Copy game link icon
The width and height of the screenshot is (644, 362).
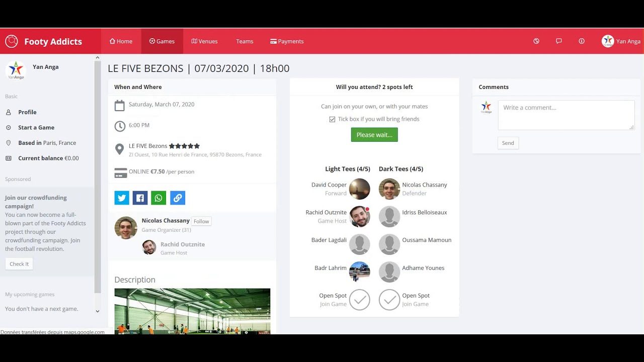[178, 198]
